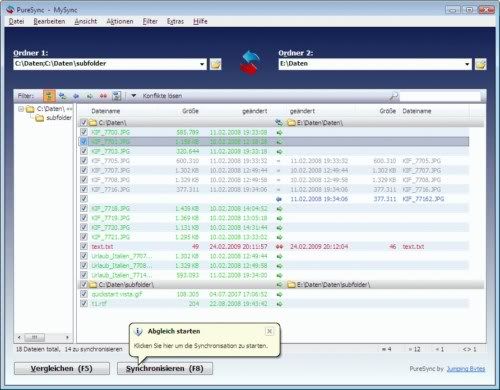The width and height of the screenshot is (500, 390).
Task: Click sync direction arrow for KIF_7700.JPG
Action: click(279, 132)
